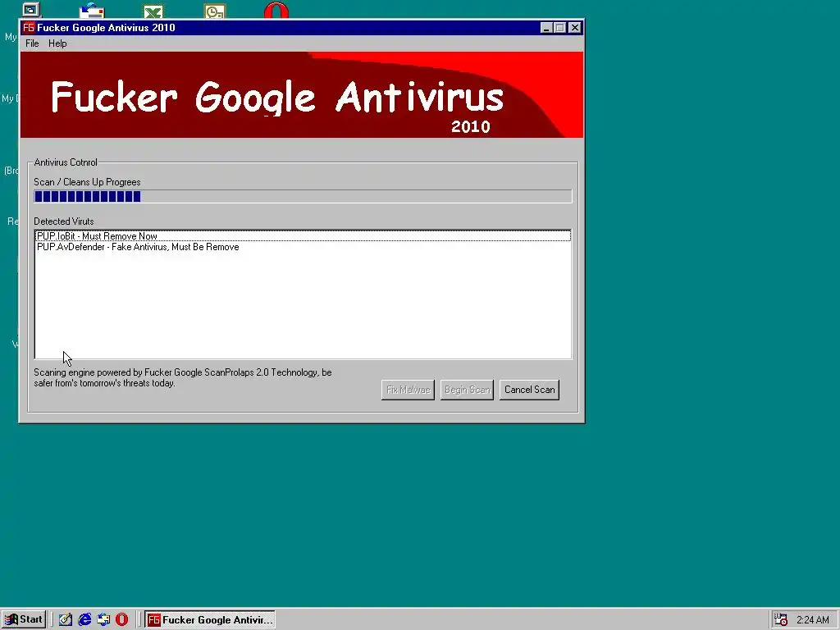Close the antivirus window
840x630 pixels.
575,27
